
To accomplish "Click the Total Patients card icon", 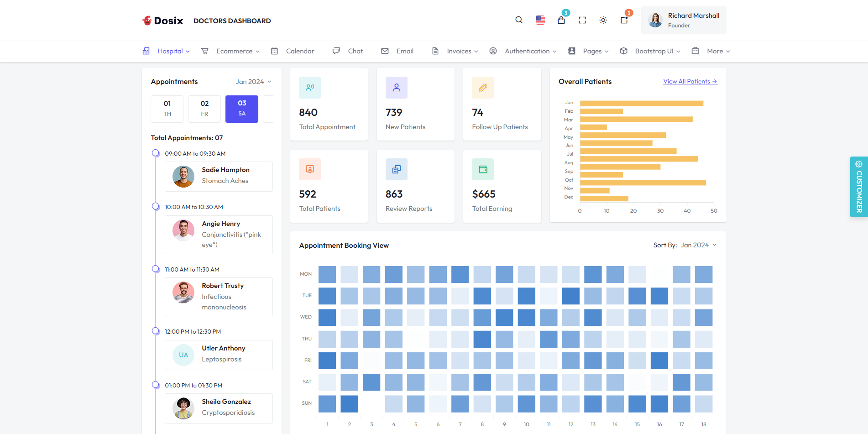I will click(310, 169).
